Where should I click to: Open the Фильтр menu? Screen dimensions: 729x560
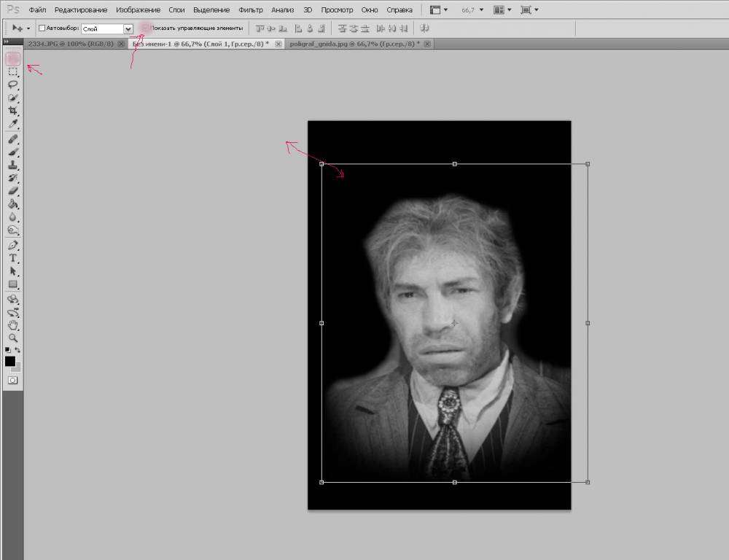[x=250, y=10]
